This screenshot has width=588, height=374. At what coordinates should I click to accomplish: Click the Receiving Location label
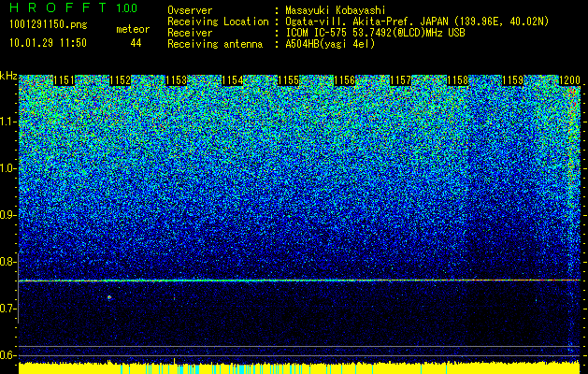[218, 22]
